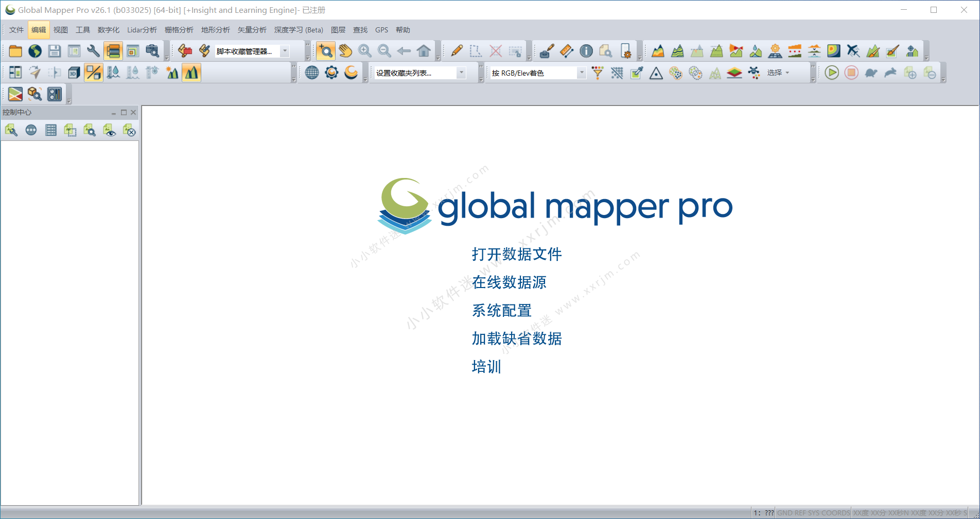
Task: Open the 脚本收藏管理器 dropdown
Action: [x=285, y=51]
